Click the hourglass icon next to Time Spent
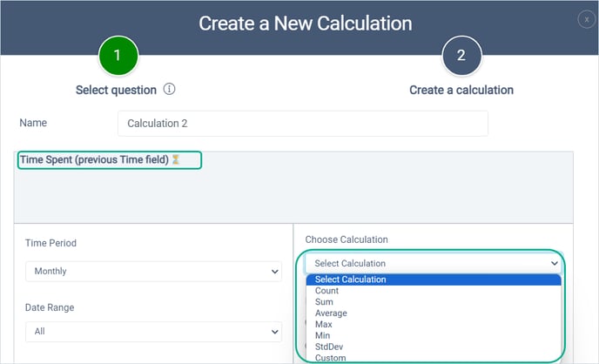 tap(175, 159)
